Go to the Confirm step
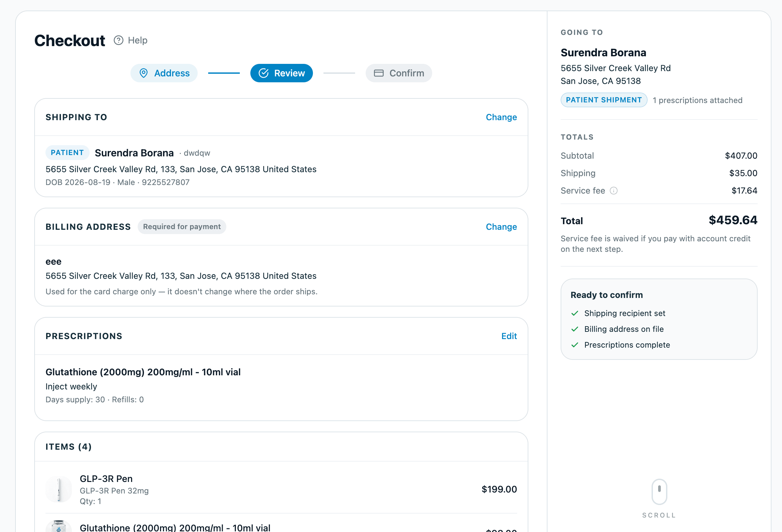Image resolution: width=782 pixels, height=532 pixels. click(399, 73)
